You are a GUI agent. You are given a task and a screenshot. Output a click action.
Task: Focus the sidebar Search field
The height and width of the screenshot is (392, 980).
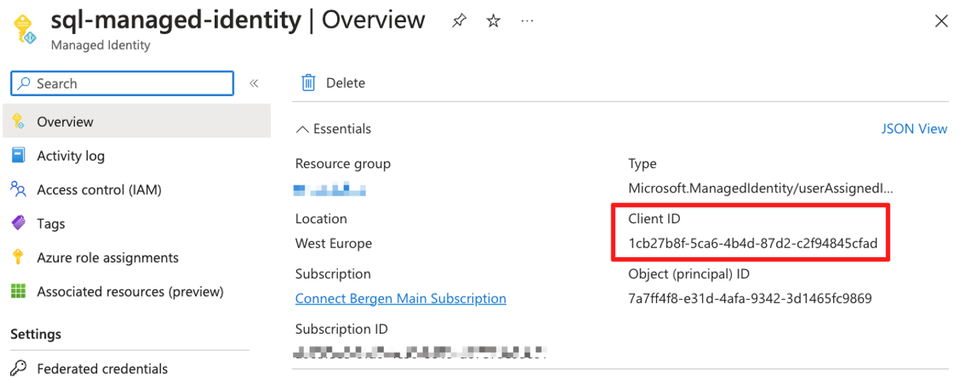pyautogui.click(x=122, y=84)
